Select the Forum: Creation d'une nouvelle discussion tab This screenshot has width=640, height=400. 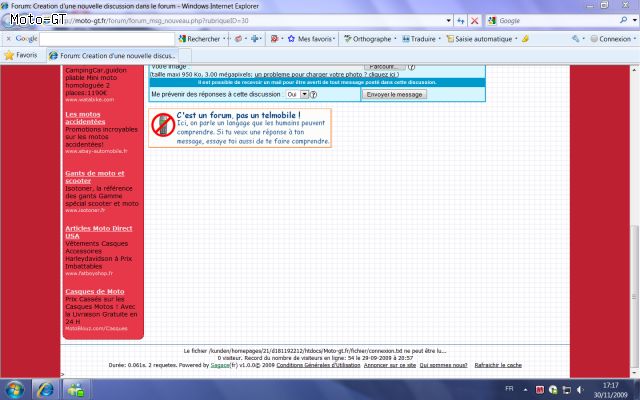point(112,56)
